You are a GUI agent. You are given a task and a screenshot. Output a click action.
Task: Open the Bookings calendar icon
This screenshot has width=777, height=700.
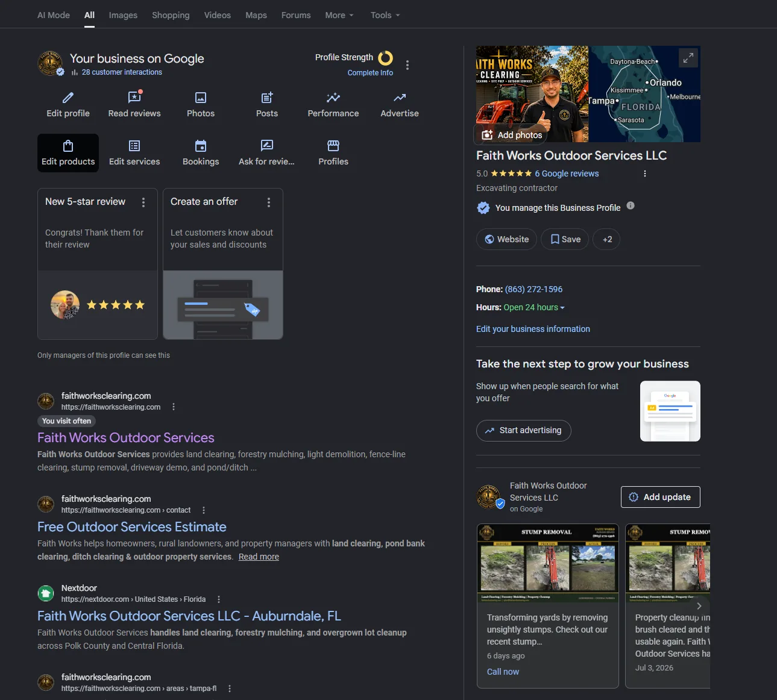[x=201, y=146]
